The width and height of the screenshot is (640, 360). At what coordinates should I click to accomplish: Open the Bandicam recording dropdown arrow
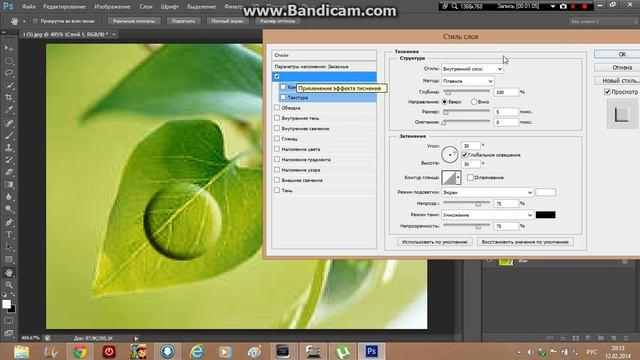click(x=553, y=7)
